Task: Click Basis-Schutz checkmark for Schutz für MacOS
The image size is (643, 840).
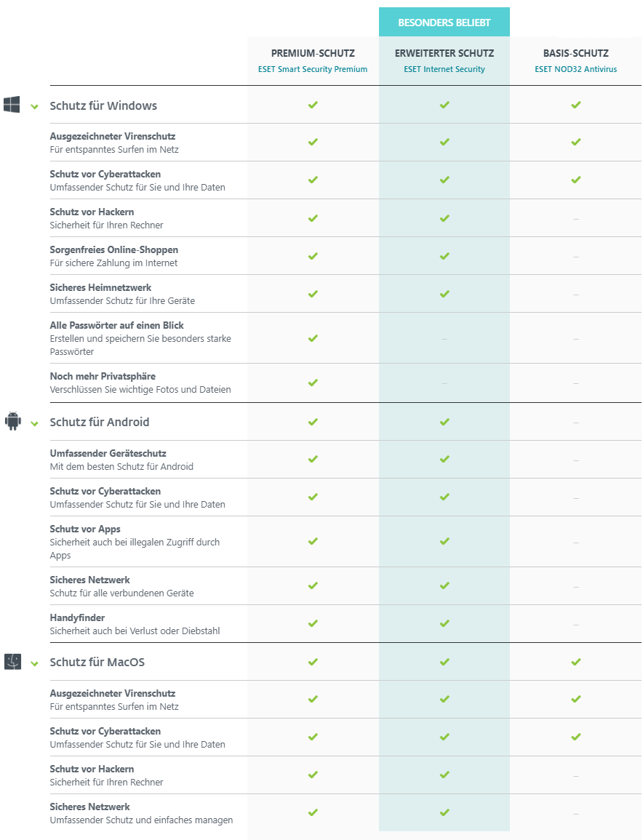Action: (576, 662)
